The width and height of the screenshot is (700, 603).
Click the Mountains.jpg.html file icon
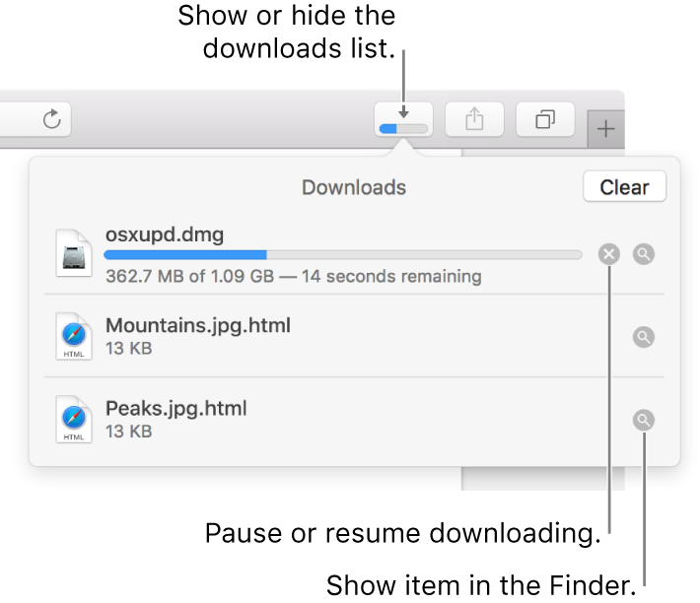[x=74, y=337]
